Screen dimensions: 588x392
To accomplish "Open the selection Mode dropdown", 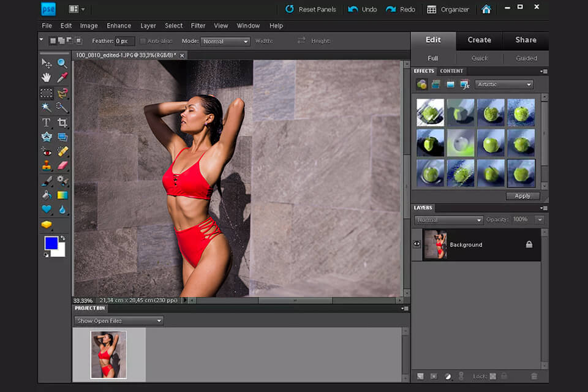I will pyautogui.click(x=225, y=41).
